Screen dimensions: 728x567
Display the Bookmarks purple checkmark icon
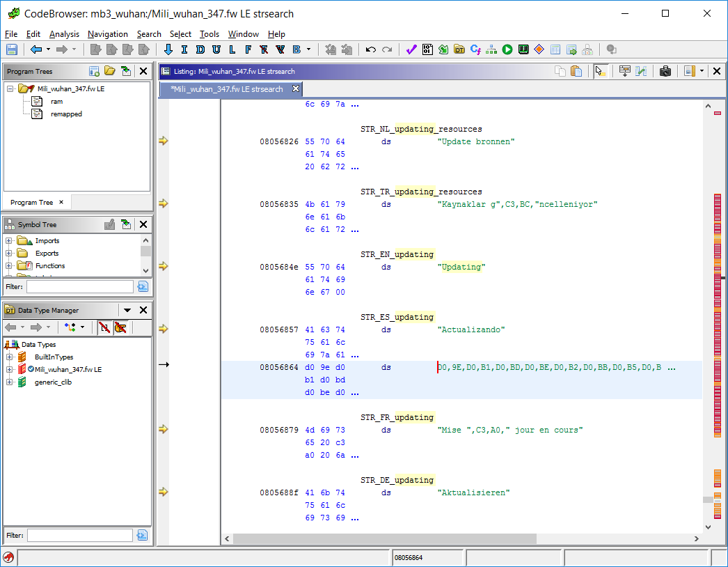pyautogui.click(x=411, y=49)
